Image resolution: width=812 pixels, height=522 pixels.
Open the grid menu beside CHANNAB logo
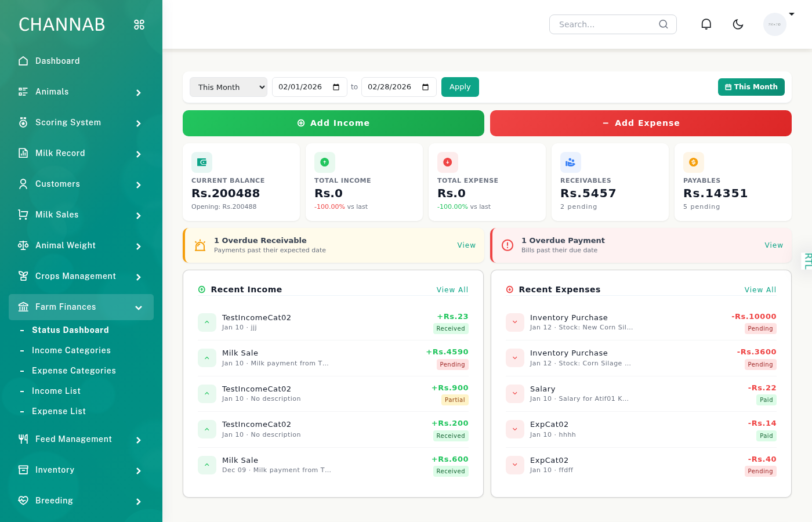(139, 24)
